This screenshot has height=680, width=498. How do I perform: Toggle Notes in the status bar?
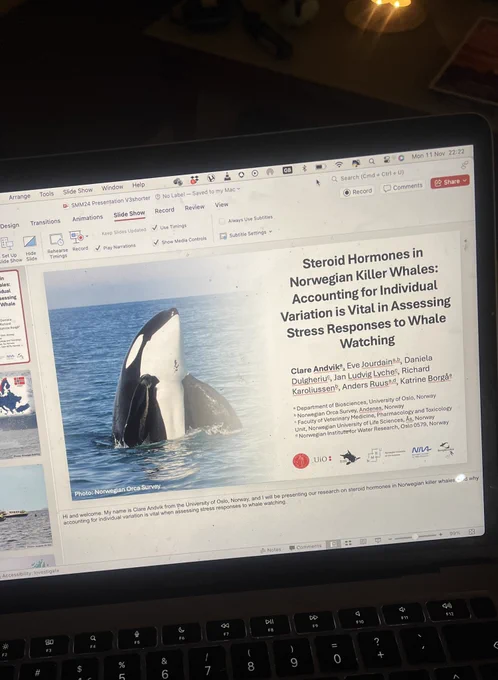271,550
